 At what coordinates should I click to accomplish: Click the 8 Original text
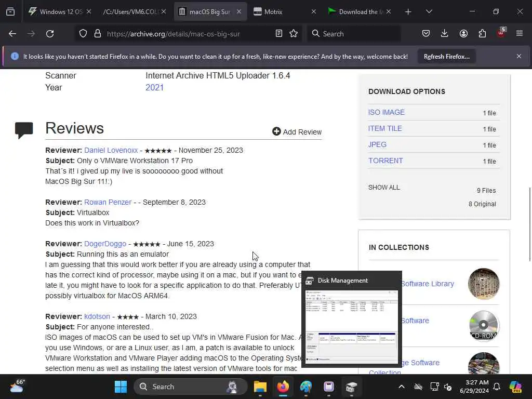pyautogui.click(x=482, y=204)
